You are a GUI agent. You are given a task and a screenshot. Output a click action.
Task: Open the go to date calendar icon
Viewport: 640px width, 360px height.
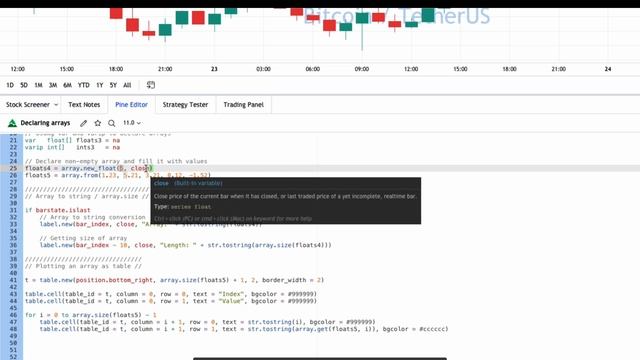[x=151, y=85]
